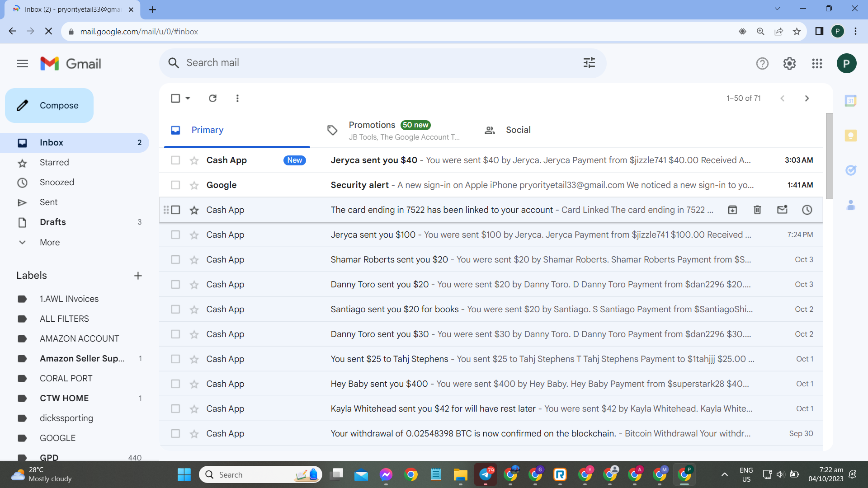Screen dimensions: 868x488
Task: Open Gmail Settings gear
Action: pos(789,64)
